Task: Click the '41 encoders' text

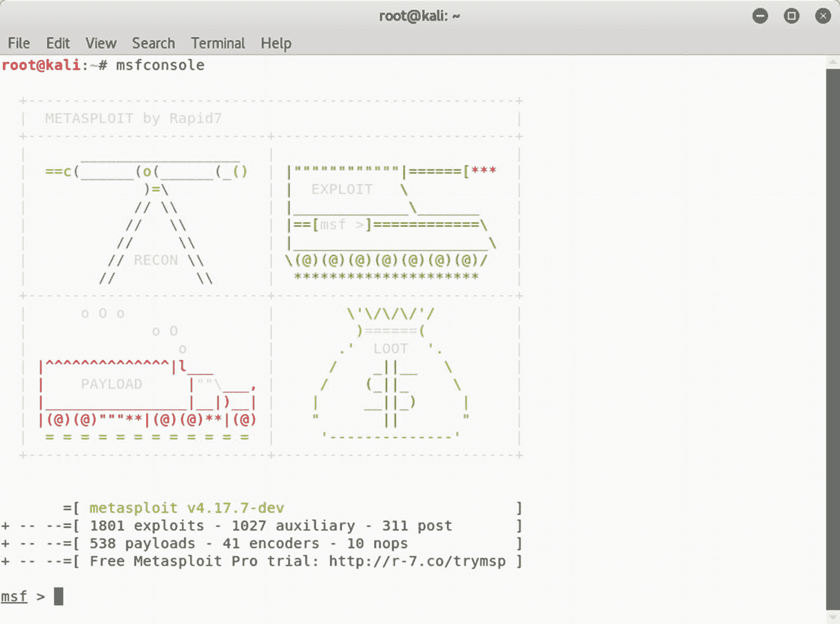Action: pyautogui.click(x=271, y=543)
